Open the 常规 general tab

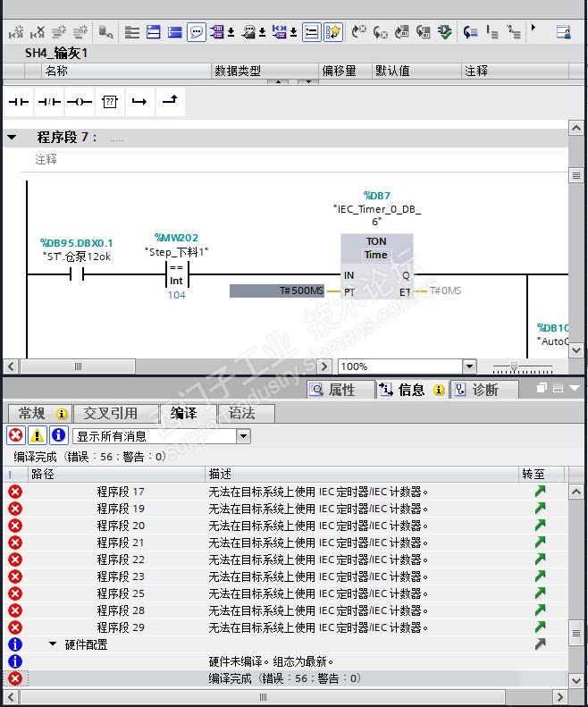tap(39, 414)
